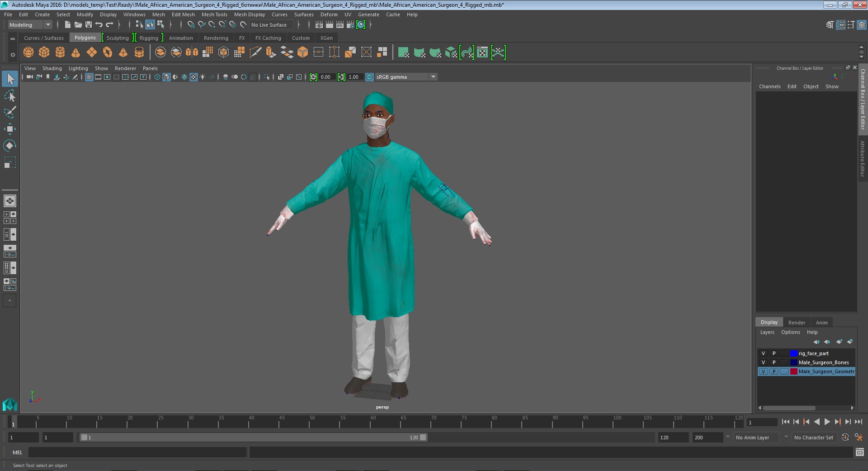Viewport: 868px width, 471px height.
Task: Click the time range slider bar
Action: [x=253, y=438]
